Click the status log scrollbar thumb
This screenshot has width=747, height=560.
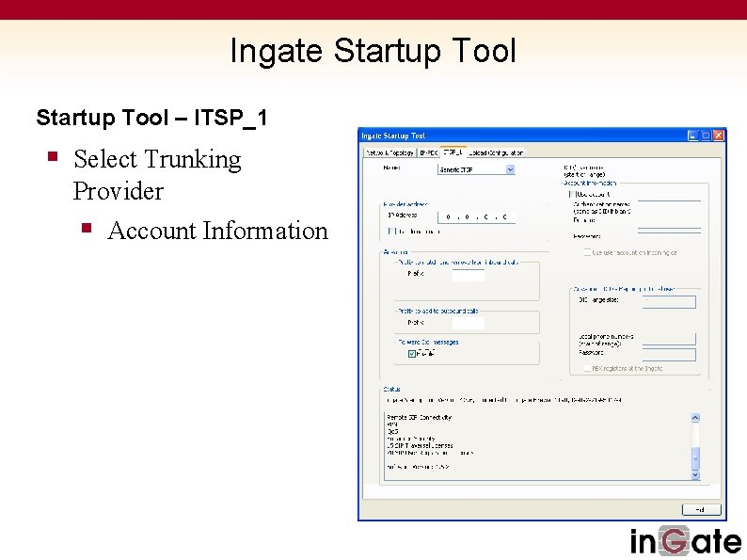pos(695,458)
